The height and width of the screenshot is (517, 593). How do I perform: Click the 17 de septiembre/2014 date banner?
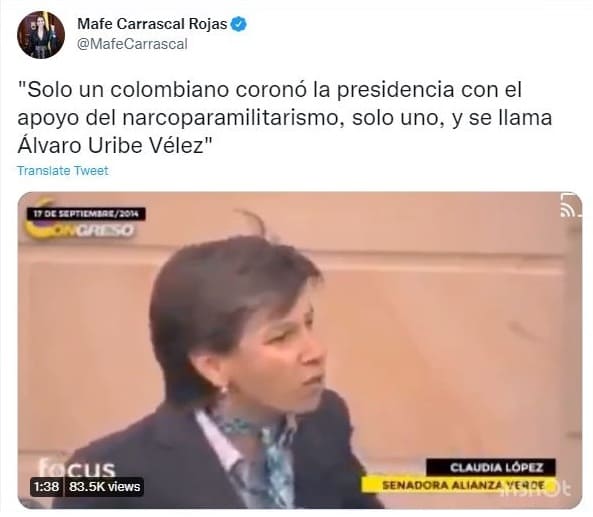click(86, 214)
